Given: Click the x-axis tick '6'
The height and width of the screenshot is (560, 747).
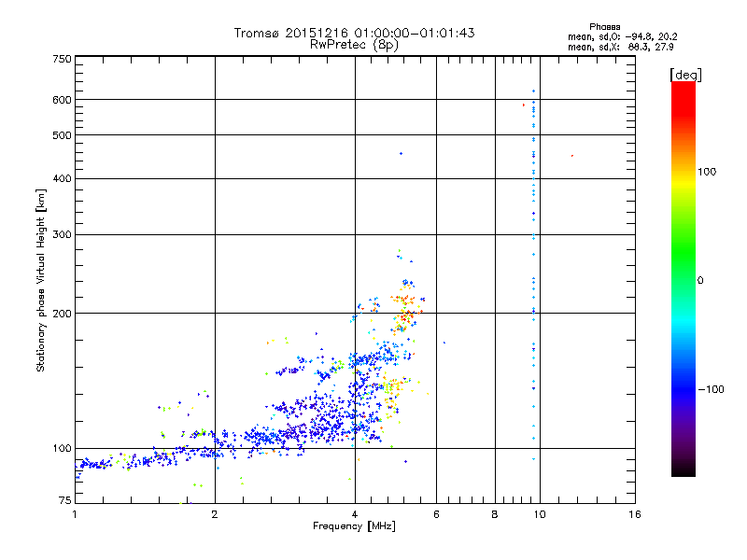Looking at the screenshot, I should pyautogui.click(x=436, y=514).
